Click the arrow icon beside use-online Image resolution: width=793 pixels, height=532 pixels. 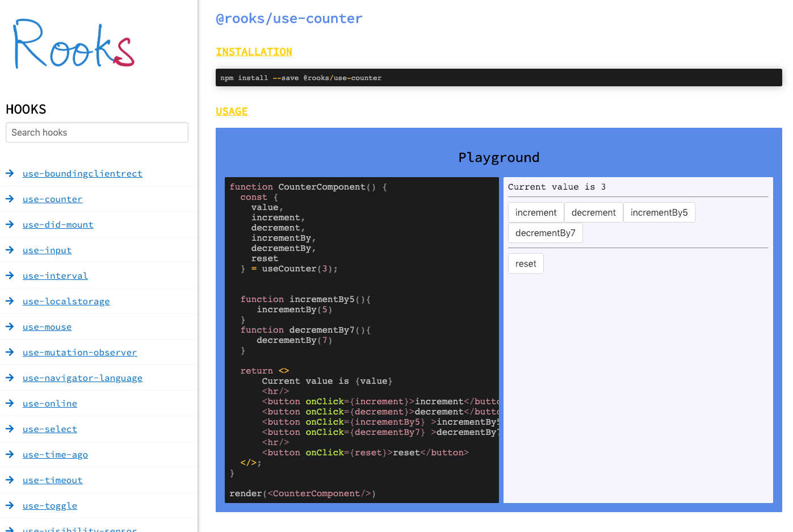[x=10, y=403]
